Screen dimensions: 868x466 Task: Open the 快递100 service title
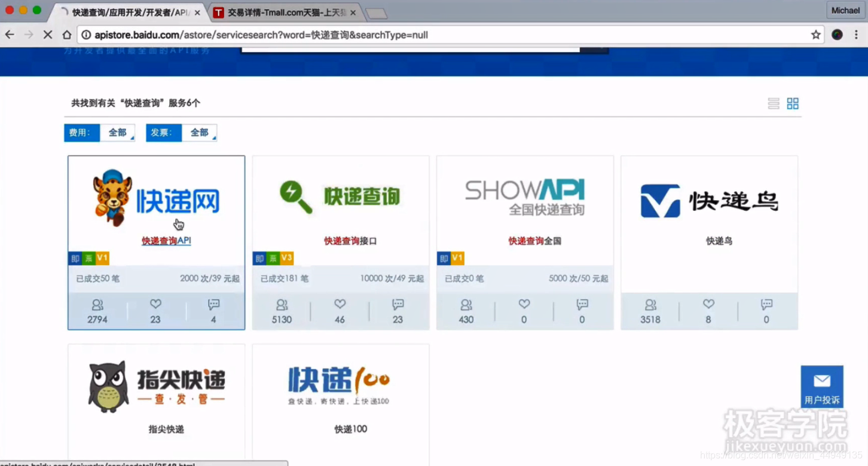350,429
